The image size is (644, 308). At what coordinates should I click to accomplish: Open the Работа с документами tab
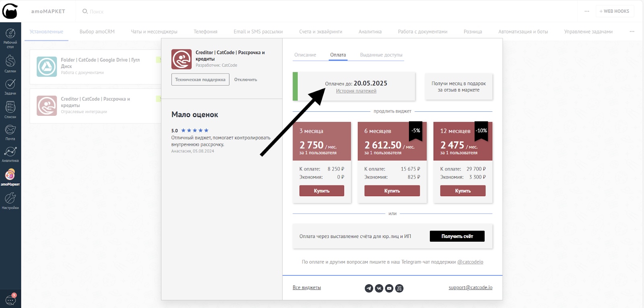[x=423, y=31]
